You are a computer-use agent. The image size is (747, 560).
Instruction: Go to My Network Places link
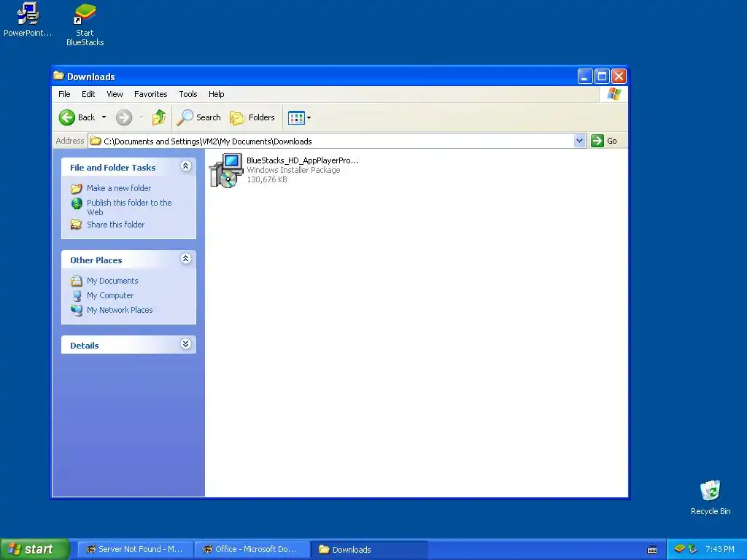coord(120,310)
